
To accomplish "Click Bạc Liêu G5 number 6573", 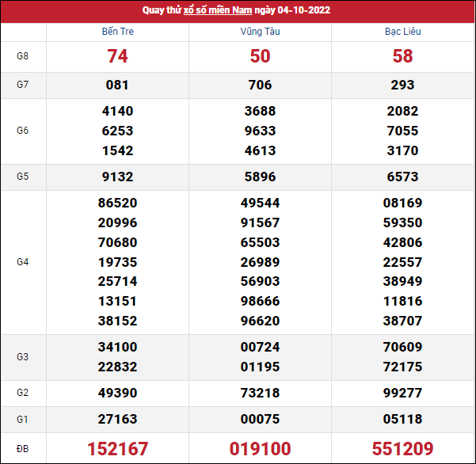I will point(402,177).
